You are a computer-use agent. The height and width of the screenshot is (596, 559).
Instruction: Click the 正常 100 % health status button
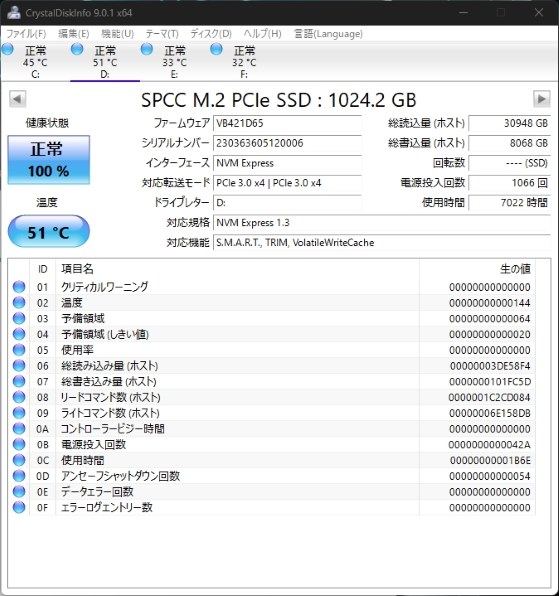point(49,160)
